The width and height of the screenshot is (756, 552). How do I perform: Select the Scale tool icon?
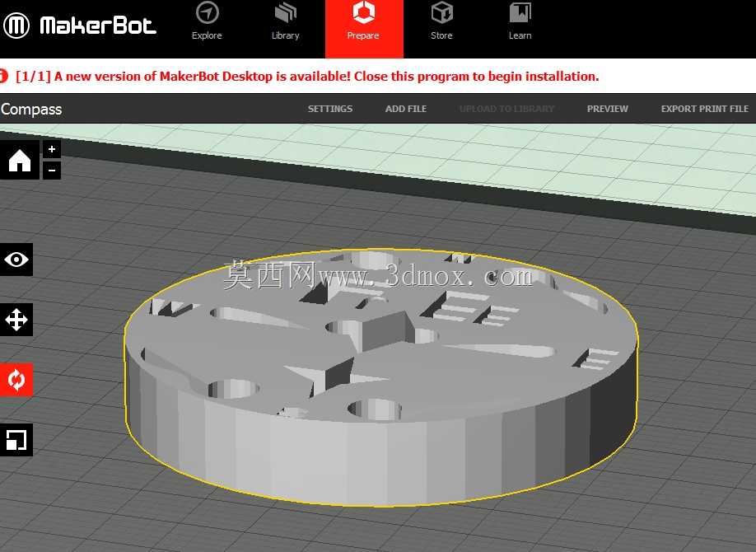[16, 440]
